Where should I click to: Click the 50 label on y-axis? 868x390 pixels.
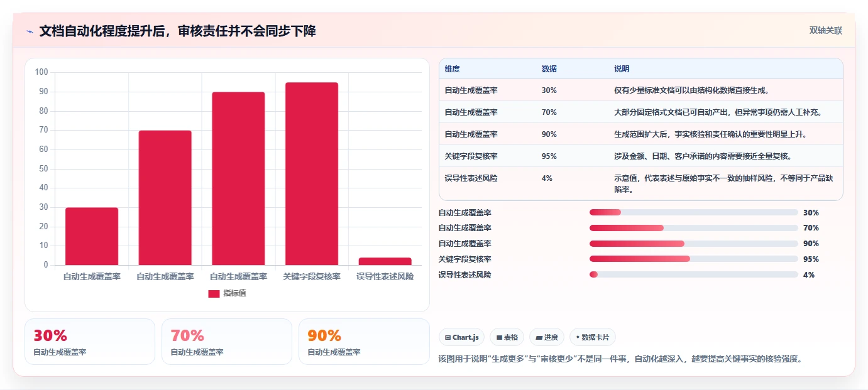(43, 169)
